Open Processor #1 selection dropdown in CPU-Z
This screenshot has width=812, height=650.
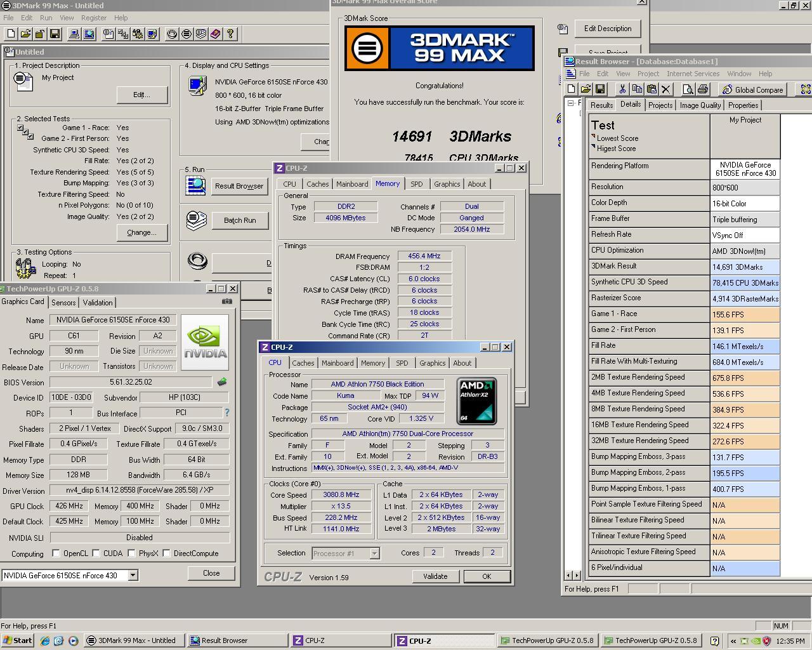pos(374,553)
